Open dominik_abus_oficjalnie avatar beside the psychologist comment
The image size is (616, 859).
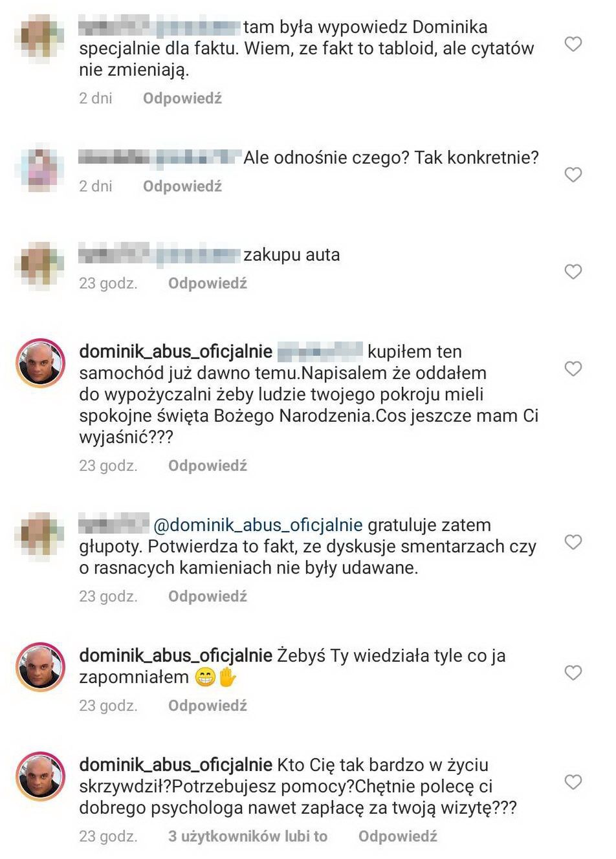click(x=40, y=776)
